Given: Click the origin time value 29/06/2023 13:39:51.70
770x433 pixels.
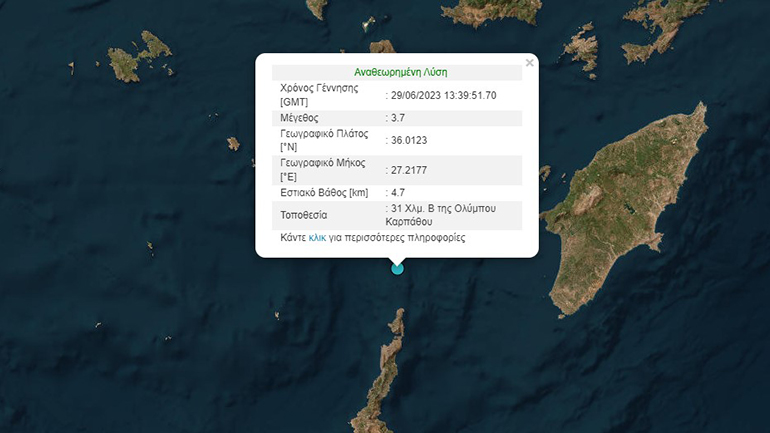Looking at the screenshot, I should [x=444, y=95].
